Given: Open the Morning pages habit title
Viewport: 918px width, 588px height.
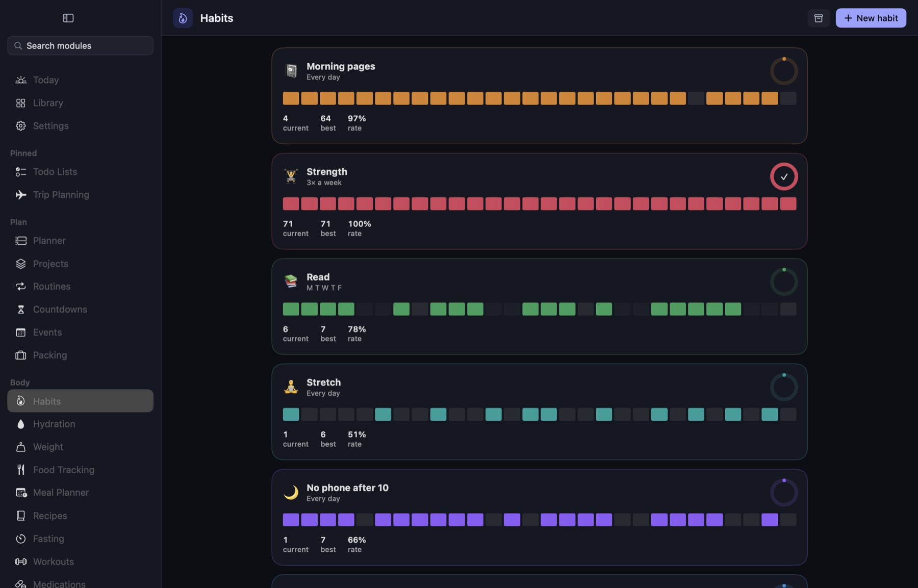Looking at the screenshot, I should (x=341, y=66).
